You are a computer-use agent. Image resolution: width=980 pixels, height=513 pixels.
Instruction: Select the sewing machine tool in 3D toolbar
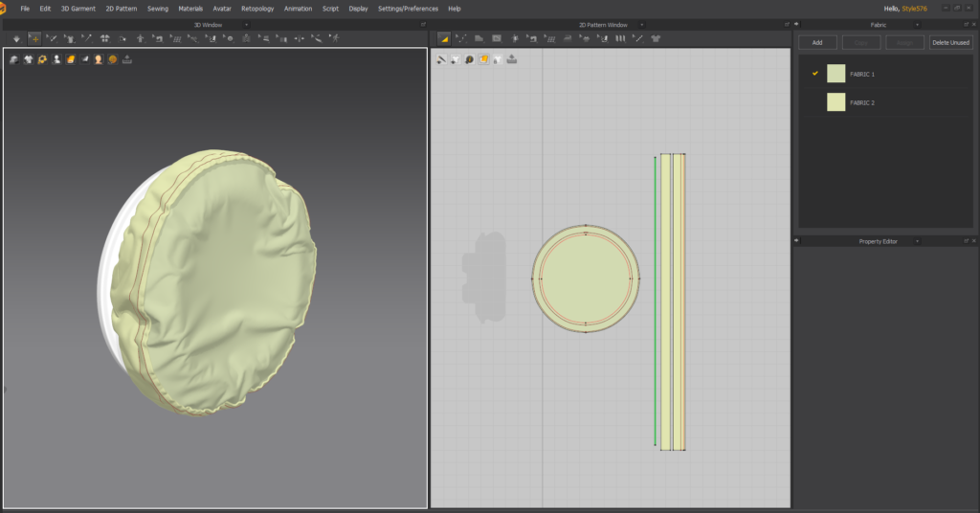click(x=158, y=38)
